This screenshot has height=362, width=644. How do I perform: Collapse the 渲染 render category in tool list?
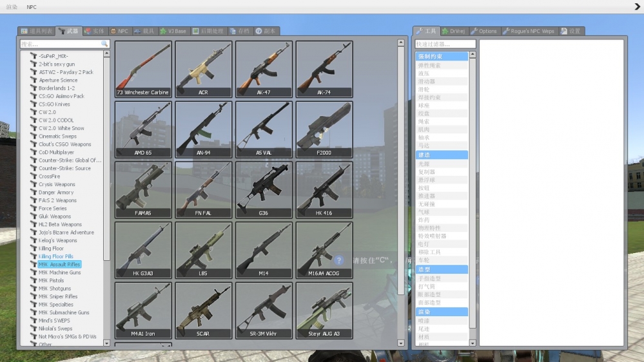[x=442, y=312]
